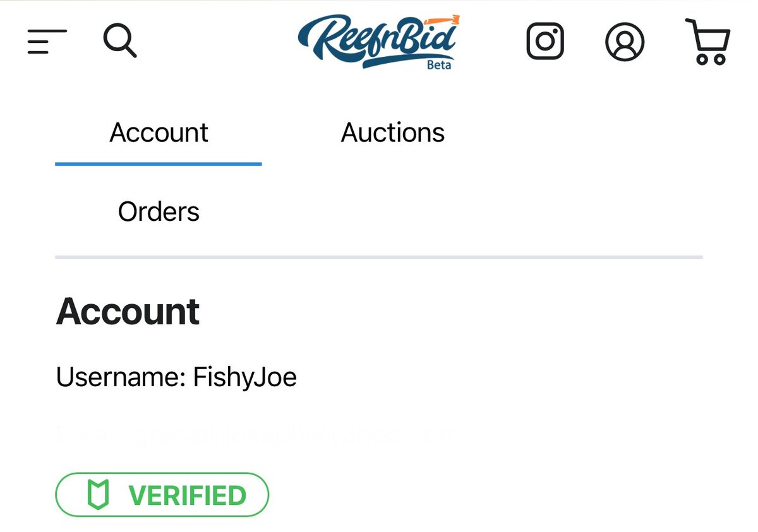Click the VERIFIED text in the badge
Image resolution: width=758 pixels, height=532 pixels.
188,495
